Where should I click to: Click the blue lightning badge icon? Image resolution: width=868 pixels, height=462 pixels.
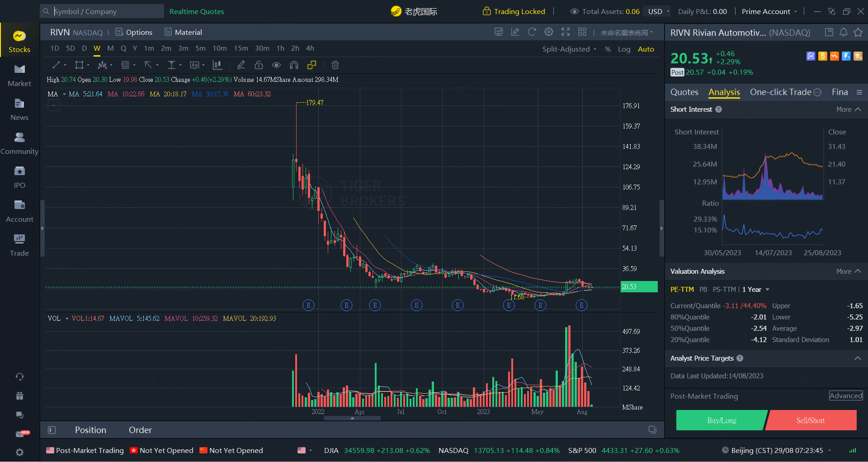click(846, 56)
